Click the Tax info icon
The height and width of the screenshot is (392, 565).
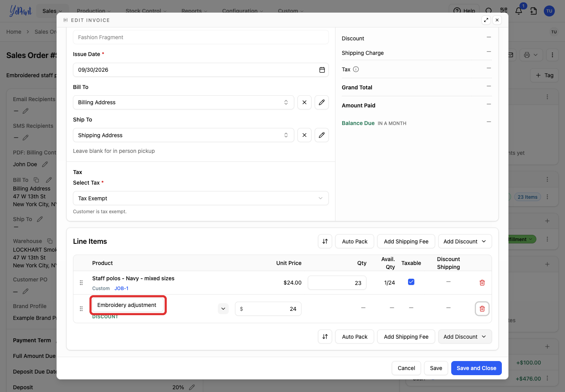356,69
